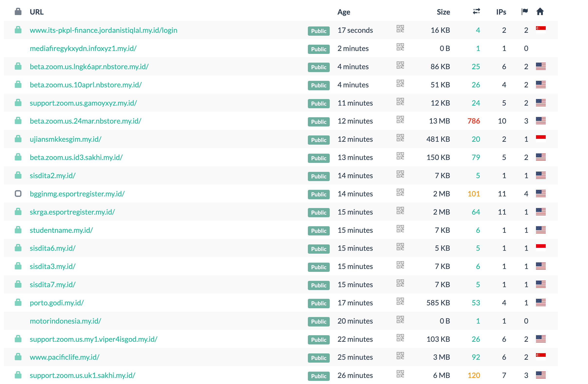Screen dimensions: 588x384
Task: Click Singapore flag in www.pacificlife.my.id row
Action: [541, 357]
